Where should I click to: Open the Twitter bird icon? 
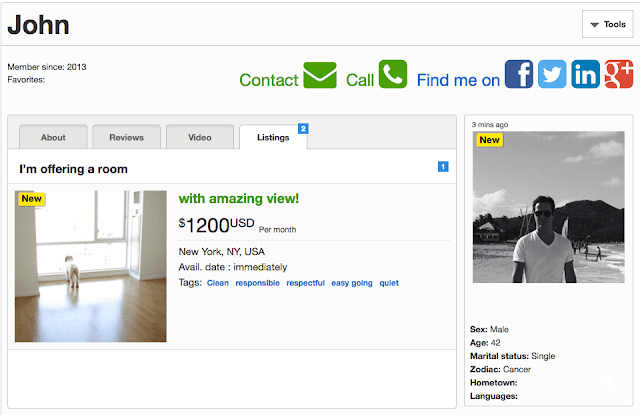552,75
